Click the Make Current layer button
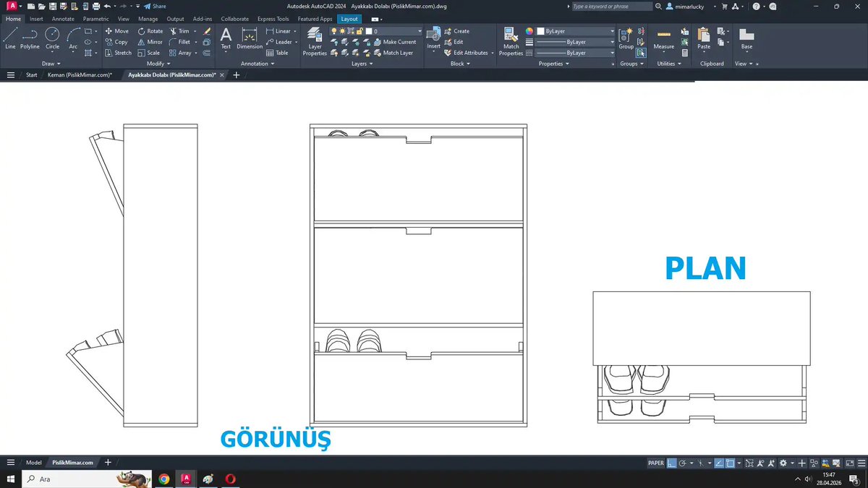The image size is (868, 488). point(397,41)
